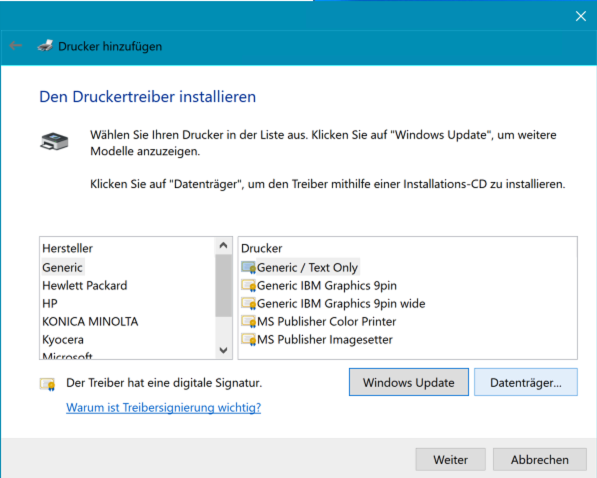This screenshot has height=478, width=597.
Task: Click the back arrow in the title bar
Action: [16, 46]
